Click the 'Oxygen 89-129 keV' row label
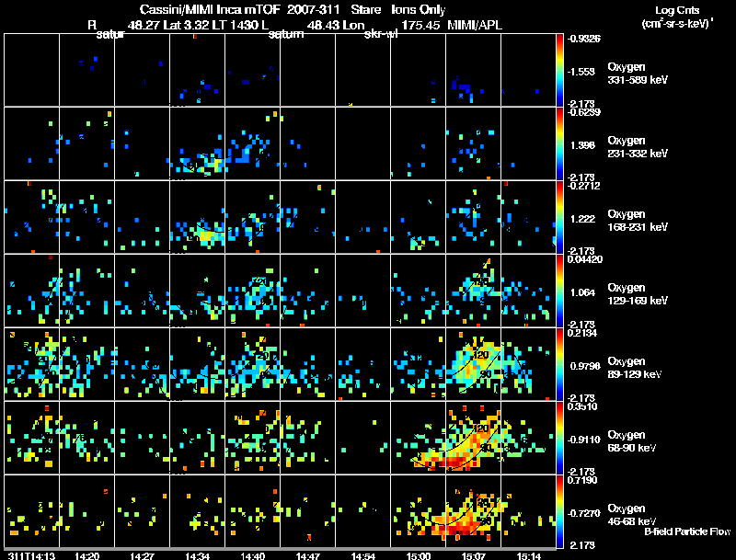736x560 pixels. (635, 368)
